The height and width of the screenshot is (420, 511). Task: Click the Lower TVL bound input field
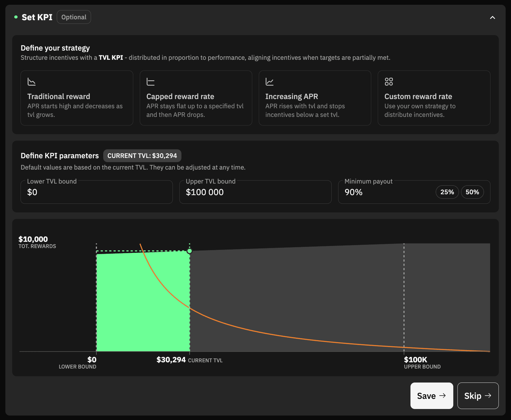point(96,192)
